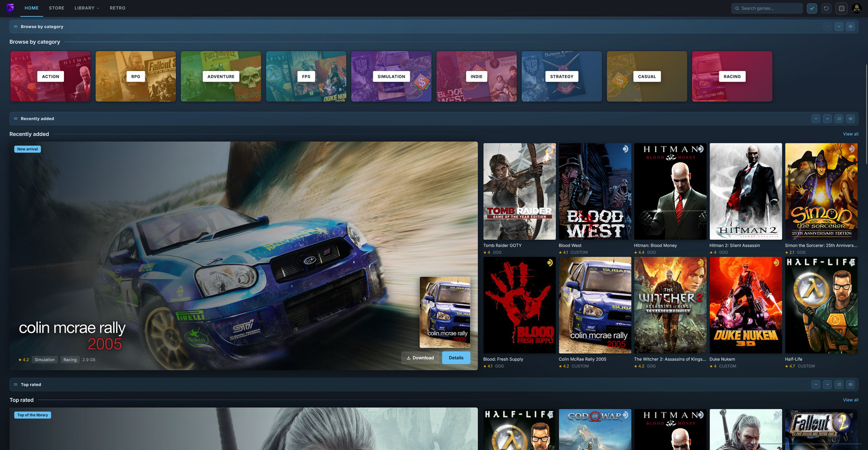This screenshot has width=868, height=450.
Task: Select the Adventure category tile
Action: 221,77
